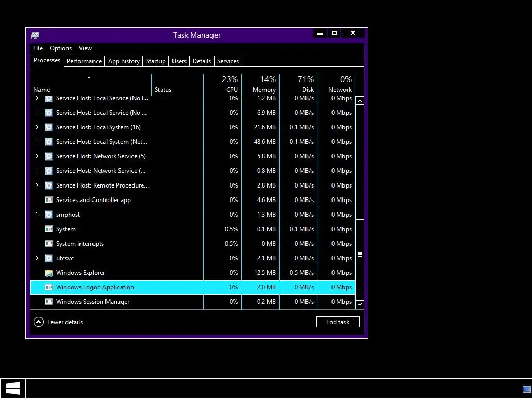Click the scrollbar down arrow
The height and width of the screenshot is (399, 532).
coord(360,304)
